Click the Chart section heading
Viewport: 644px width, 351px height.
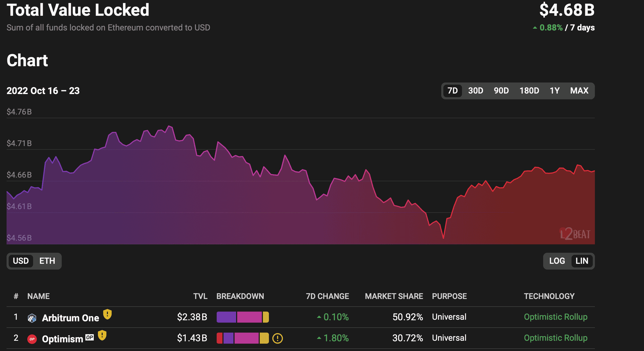(27, 60)
